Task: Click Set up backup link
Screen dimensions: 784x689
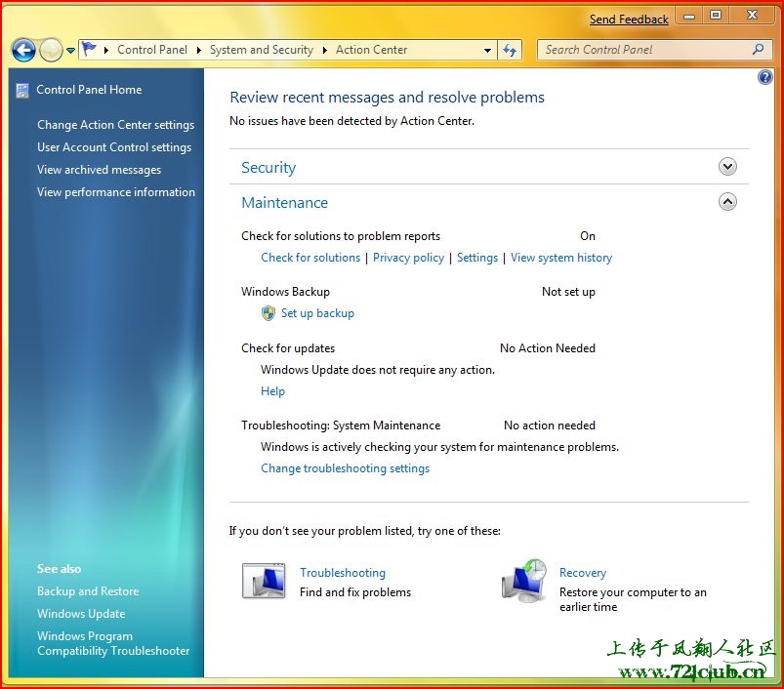Action: [317, 313]
